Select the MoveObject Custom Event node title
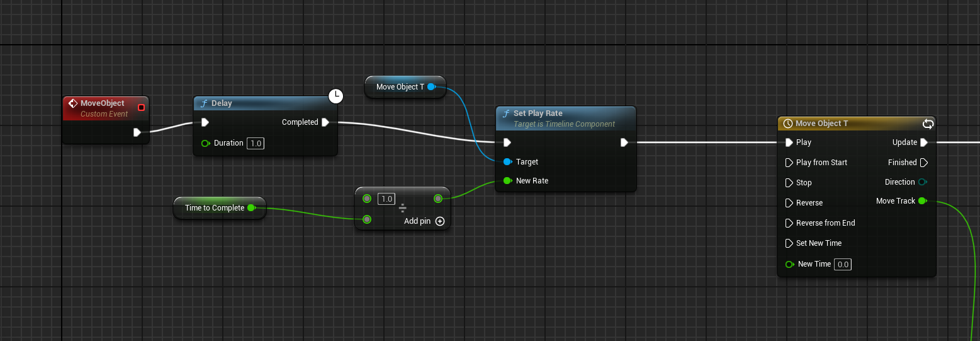 (103, 103)
